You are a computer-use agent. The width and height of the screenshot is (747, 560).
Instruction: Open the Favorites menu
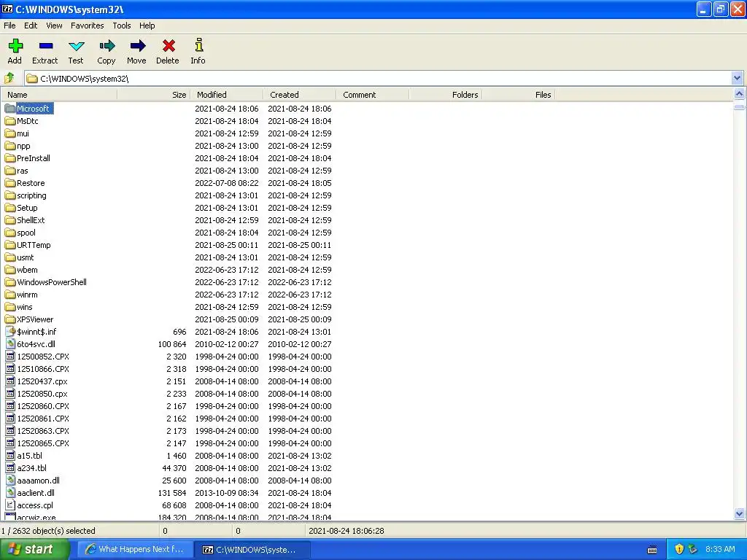click(88, 26)
